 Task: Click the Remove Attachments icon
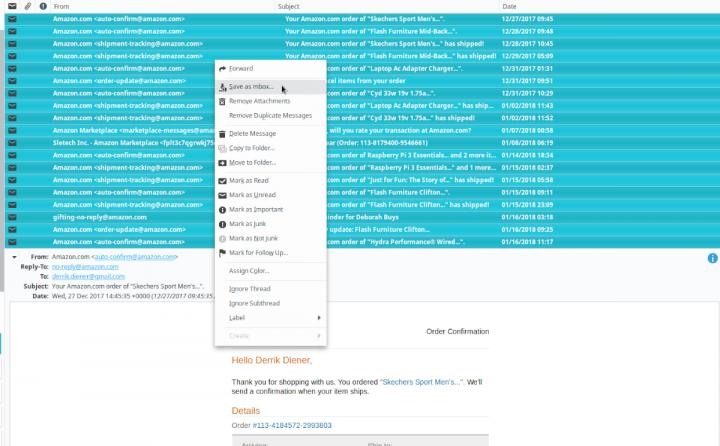tap(222, 101)
